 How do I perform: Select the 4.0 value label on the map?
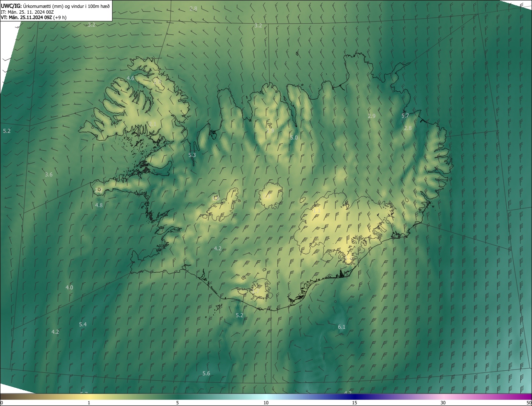[x=69, y=287]
